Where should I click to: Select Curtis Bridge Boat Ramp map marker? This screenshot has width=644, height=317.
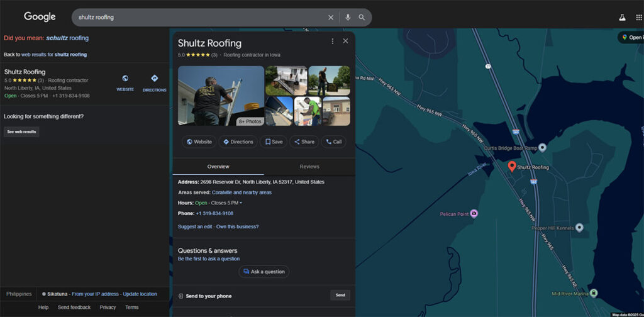click(x=542, y=147)
